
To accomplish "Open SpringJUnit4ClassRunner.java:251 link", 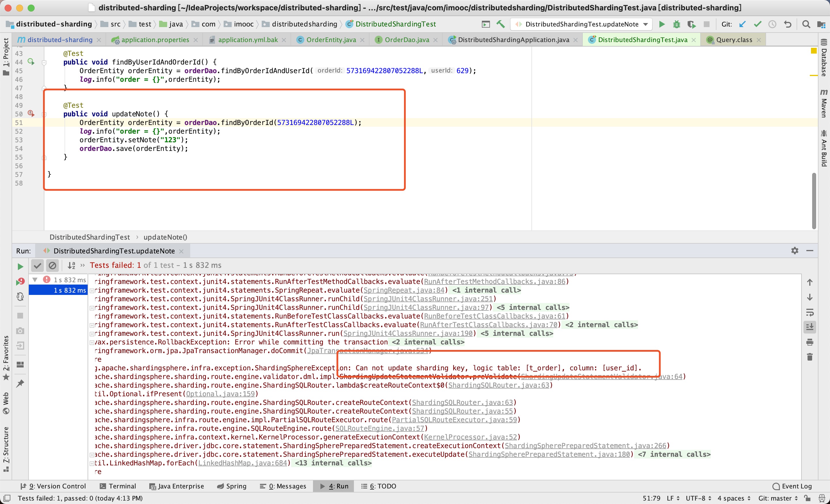I will [x=428, y=299].
